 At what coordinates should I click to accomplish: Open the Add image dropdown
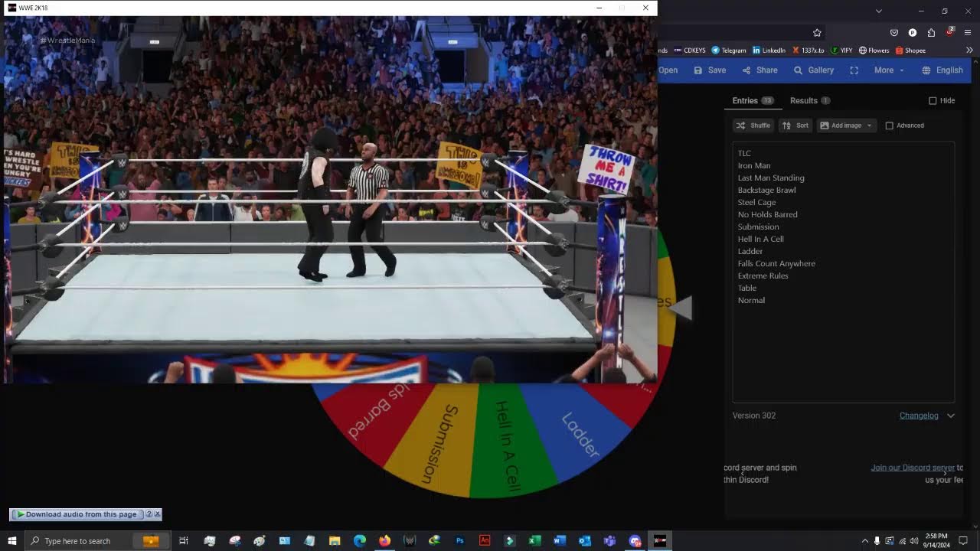coord(846,126)
